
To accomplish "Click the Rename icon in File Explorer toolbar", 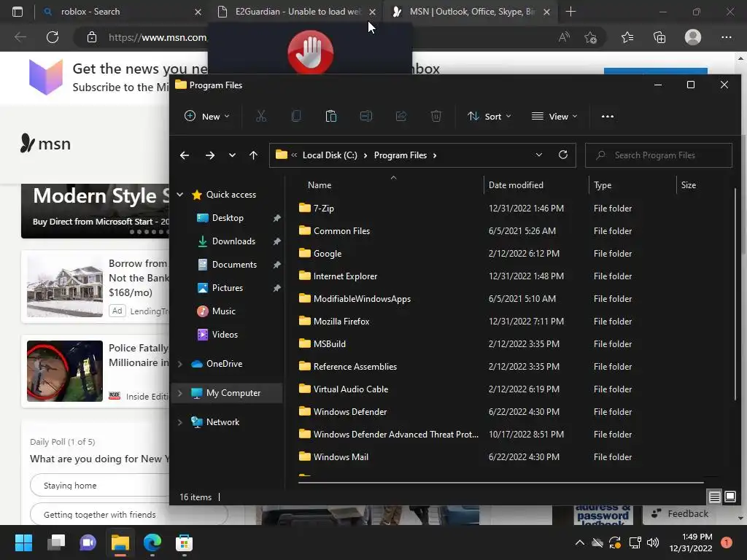I will 366,116.
